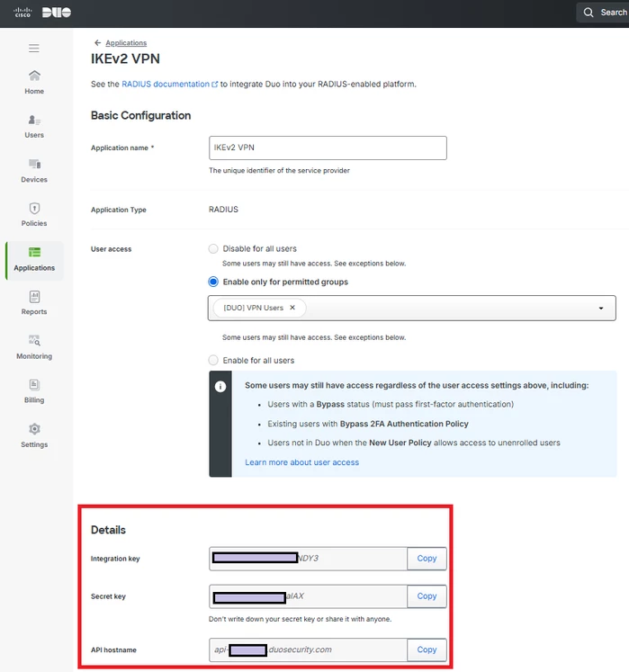Click the Policies shield icon

pos(34,209)
